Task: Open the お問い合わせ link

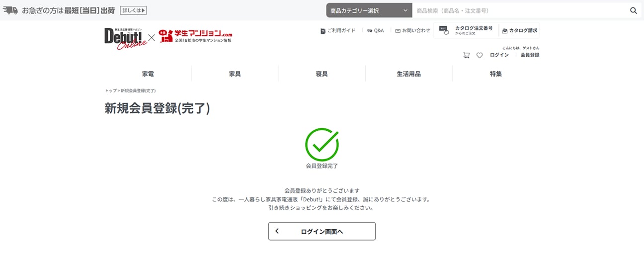Action: (413, 30)
